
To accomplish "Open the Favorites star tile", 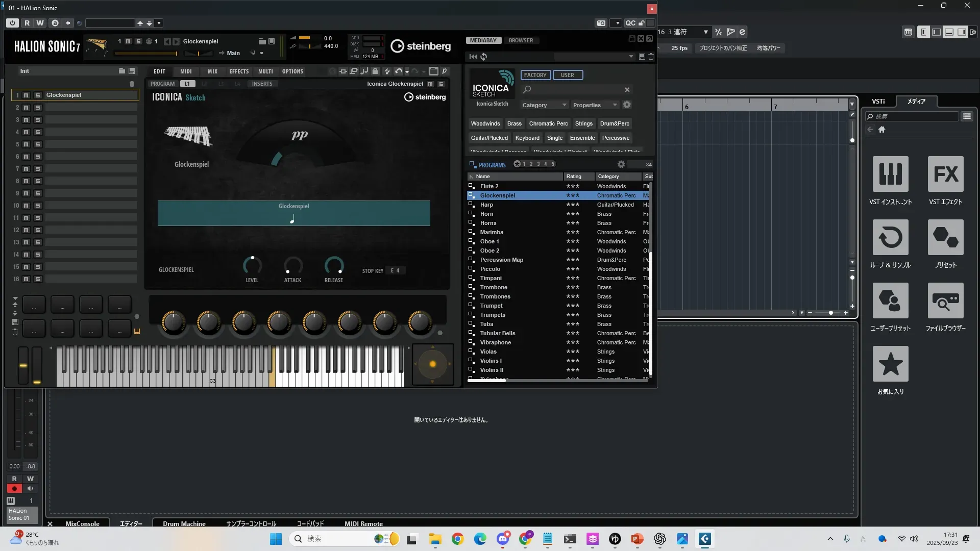I will click(890, 364).
